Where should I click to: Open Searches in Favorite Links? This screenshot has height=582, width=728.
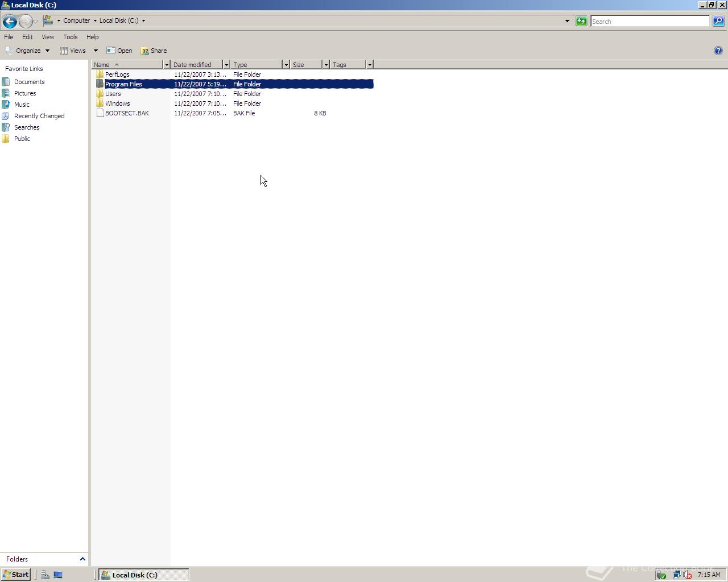tap(27, 127)
